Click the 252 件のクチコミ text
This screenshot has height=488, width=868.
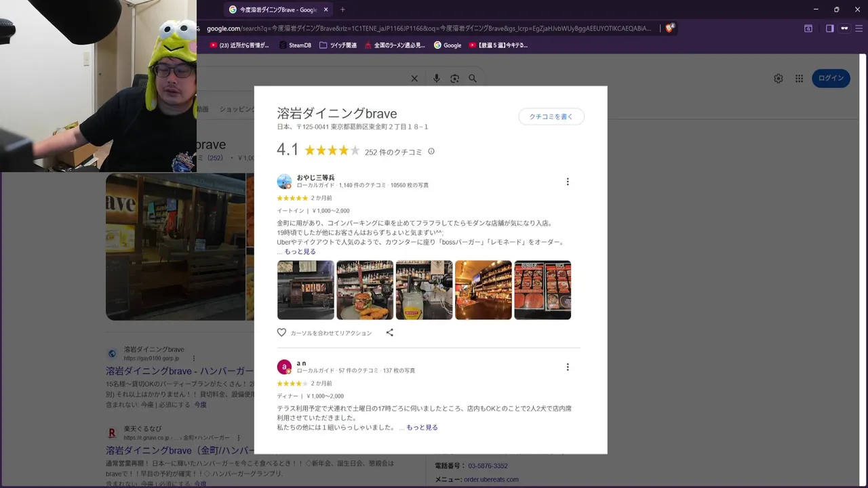click(x=393, y=152)
